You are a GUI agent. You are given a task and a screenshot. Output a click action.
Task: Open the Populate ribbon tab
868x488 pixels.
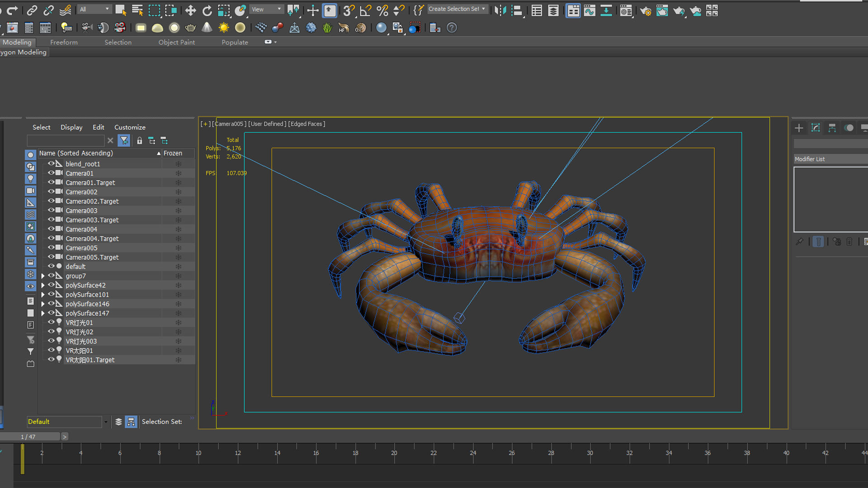coord(235,42)
